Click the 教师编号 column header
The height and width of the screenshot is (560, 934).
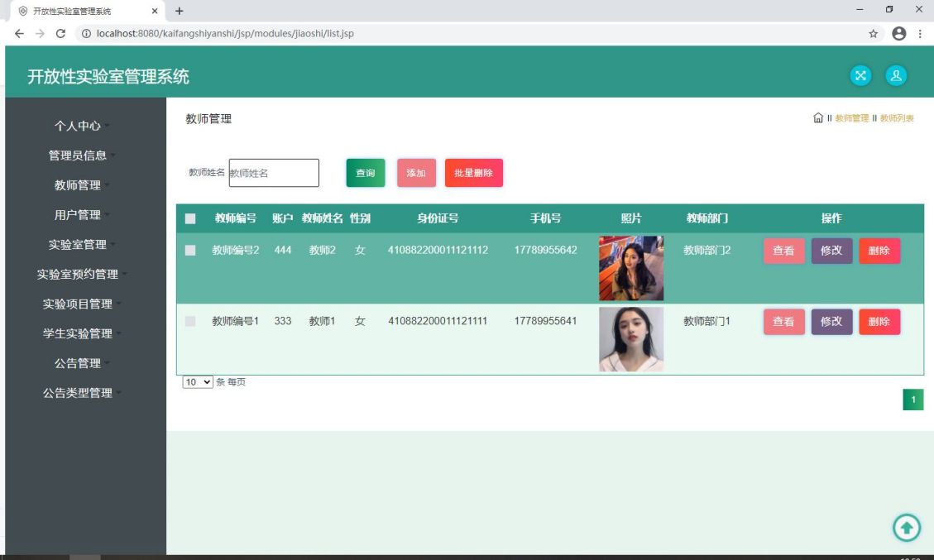pyautogui.click(x=236, y=218)
